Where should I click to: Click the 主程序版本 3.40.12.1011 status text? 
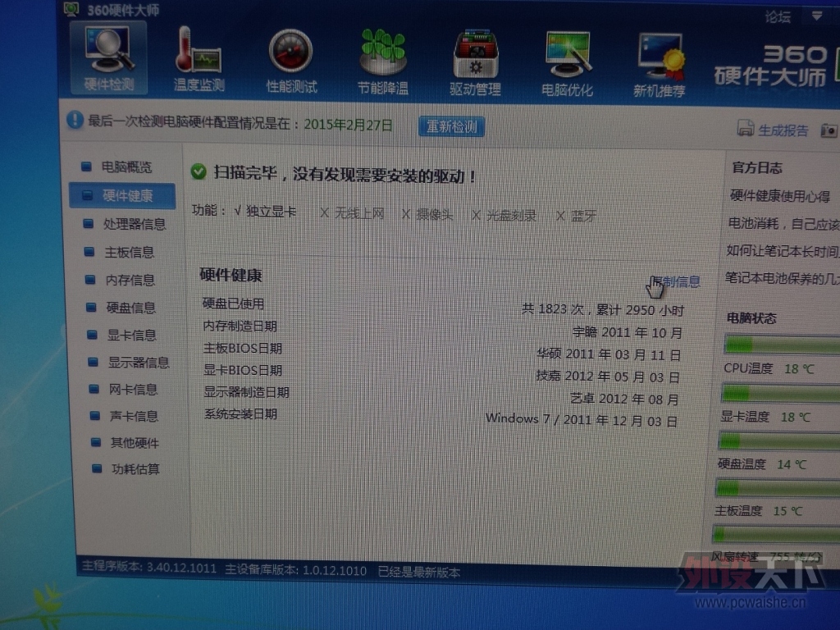[149, 568]
